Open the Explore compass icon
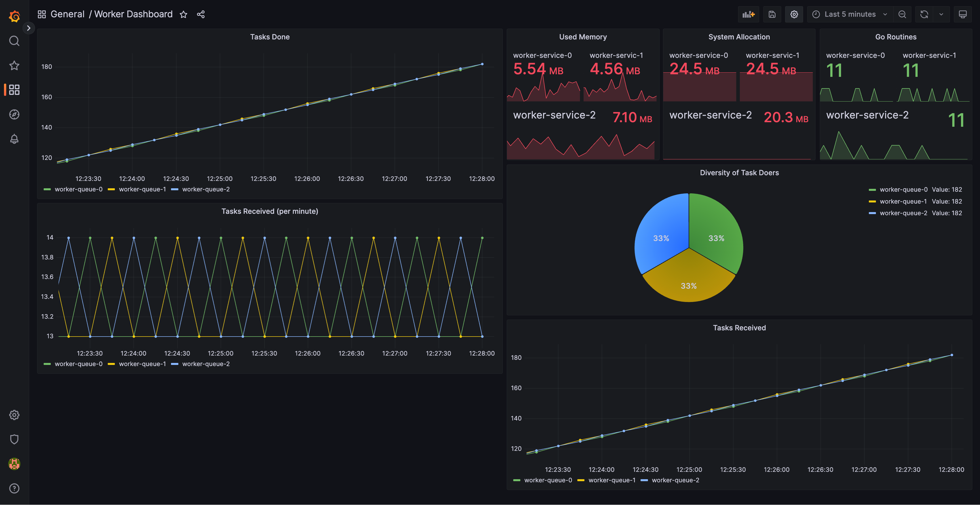 pos(14,115)
